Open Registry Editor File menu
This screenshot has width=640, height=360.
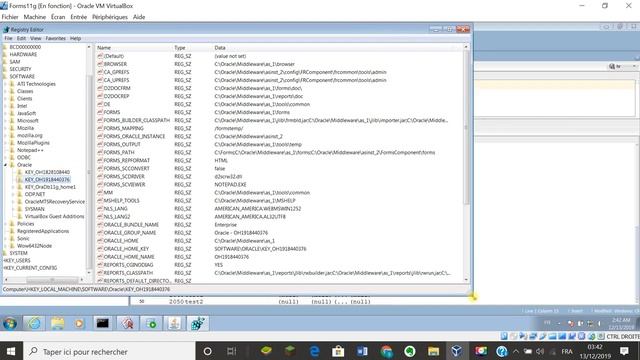tap(8, 38)
